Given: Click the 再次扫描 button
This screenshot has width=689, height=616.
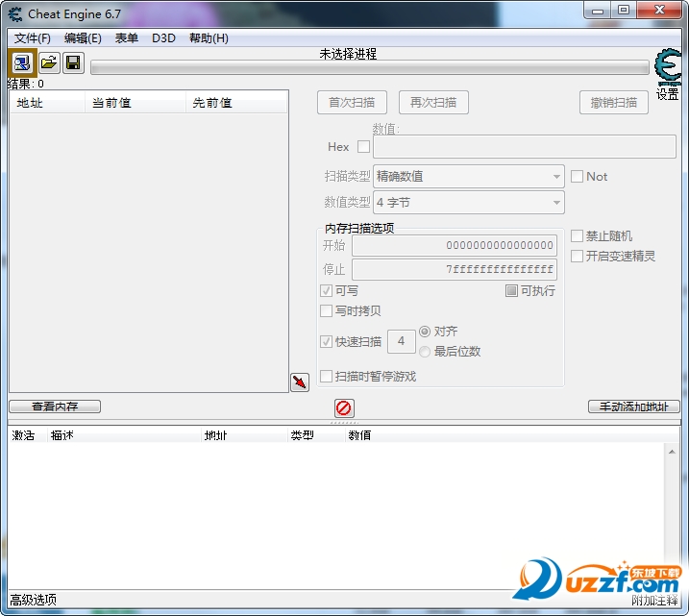Looking at the screenshot, I should tap(433, 103).
